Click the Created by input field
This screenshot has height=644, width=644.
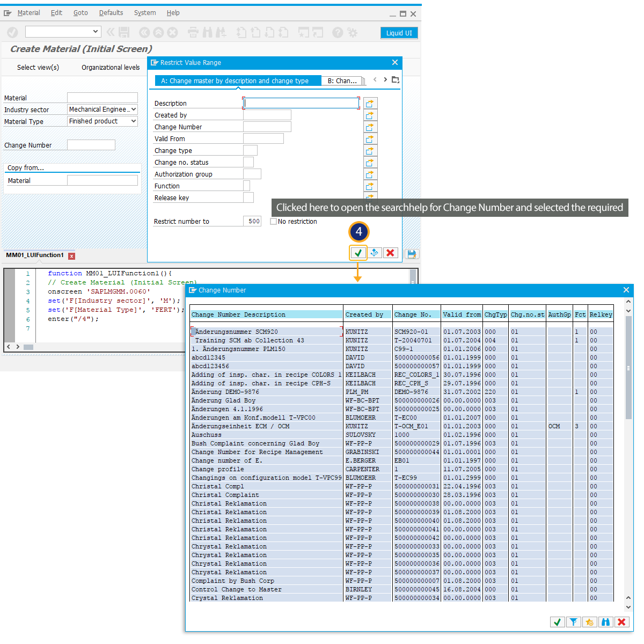click(267, 115)
